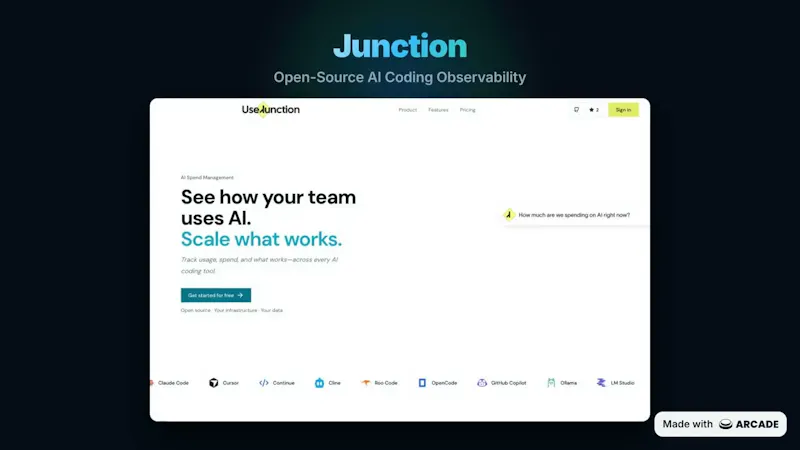Image resolution: width=800 pixels, height=450 pixels.
Task: Click the 'GitHub Copilot' text label
Action: (509, 383)
